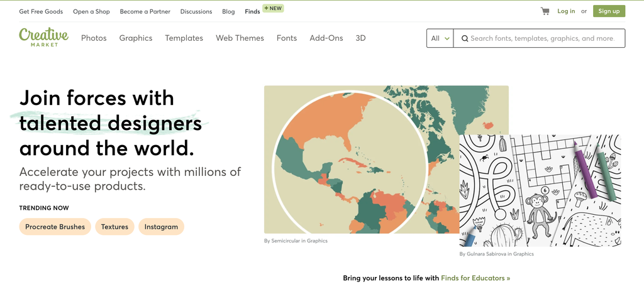This screenshot has width=644, height=299.
Task: Expand the All search category dropdown
Action: 440,38
